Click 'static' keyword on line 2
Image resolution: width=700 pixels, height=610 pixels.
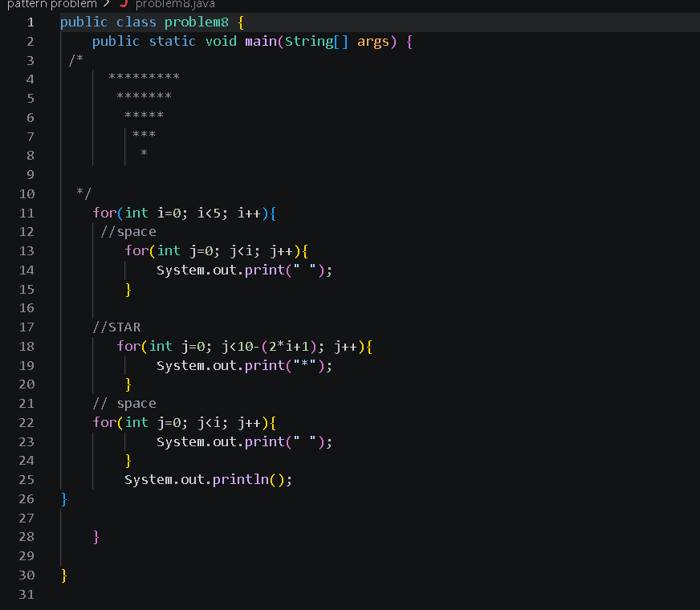(x=173, y=42)
